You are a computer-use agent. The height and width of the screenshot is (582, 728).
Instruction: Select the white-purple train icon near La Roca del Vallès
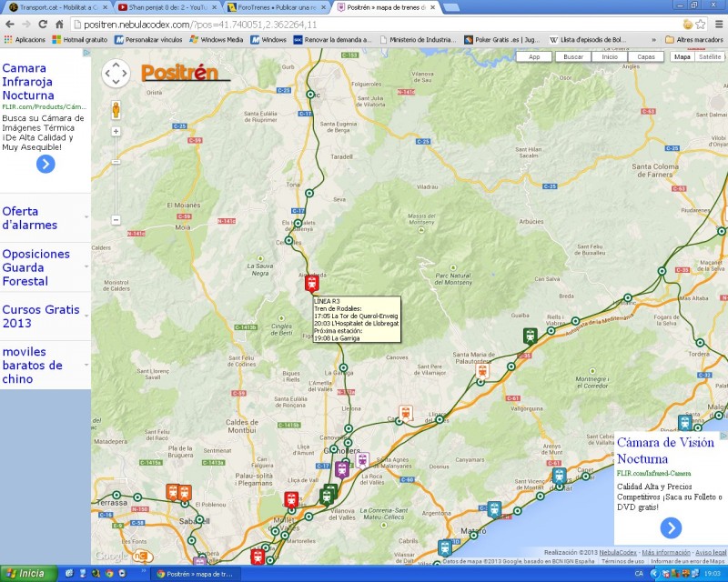362,460
